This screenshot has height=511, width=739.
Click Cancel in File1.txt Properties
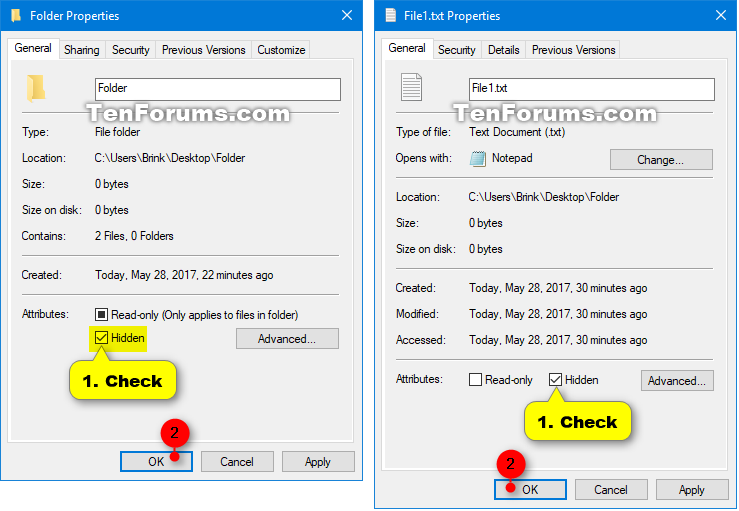pos(611,489)
